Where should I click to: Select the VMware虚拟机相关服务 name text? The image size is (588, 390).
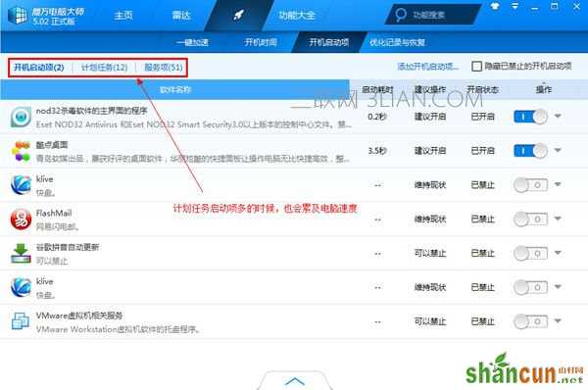click(x=79, y=316)
